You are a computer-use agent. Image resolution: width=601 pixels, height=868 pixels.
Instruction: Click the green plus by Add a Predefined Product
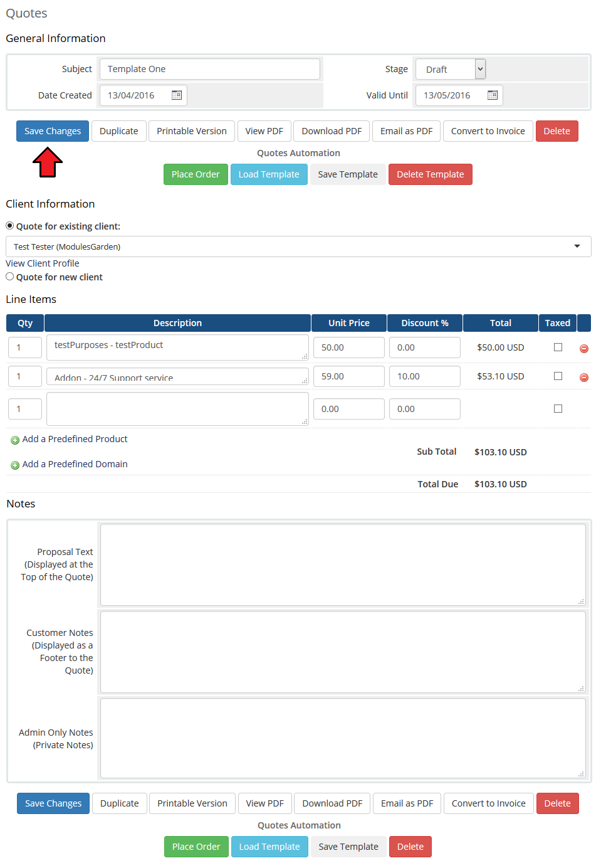point(15,440)
